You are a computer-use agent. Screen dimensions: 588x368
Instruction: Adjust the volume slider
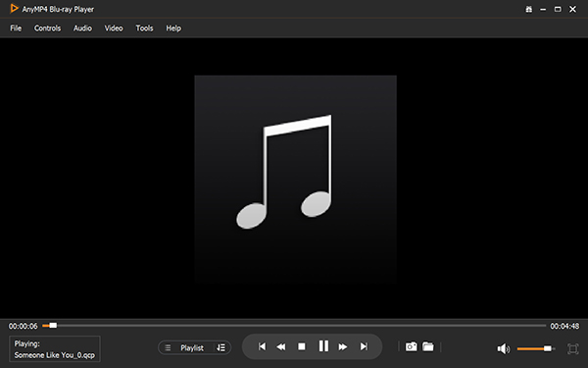[x=536, y=348]
